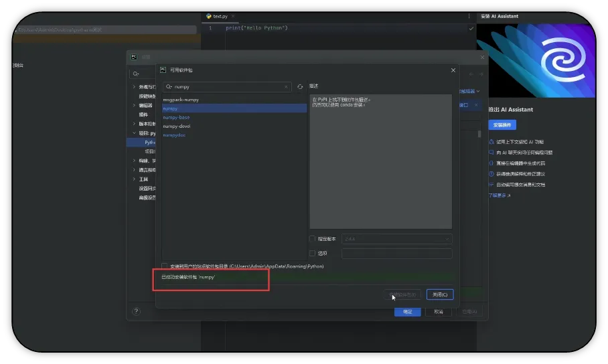Select 按键映射 in Settings tree
Viewport: 608px width, 364px height.
click(147, 96)
